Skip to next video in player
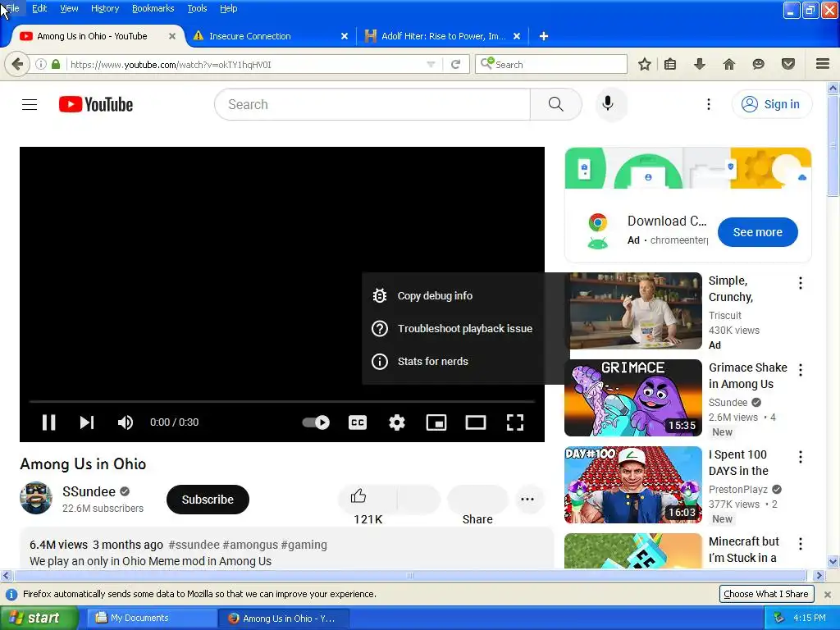The height and width of the screenshot is (630, 840). (87, 422)
